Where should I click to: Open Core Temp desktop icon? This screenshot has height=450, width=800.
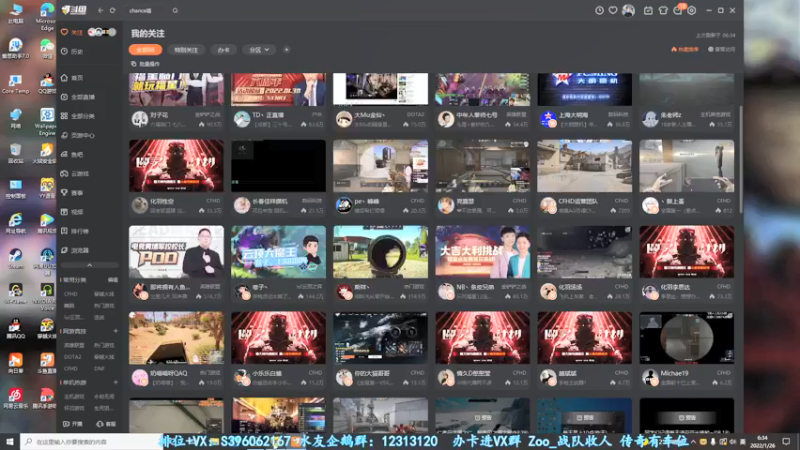(15, 84)
